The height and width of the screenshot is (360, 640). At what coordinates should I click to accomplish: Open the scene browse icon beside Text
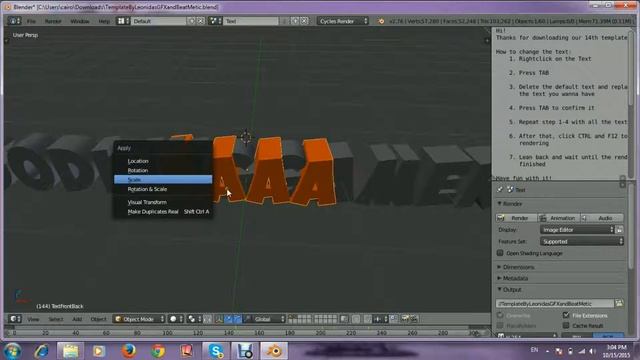pyautogui.click(x=215, y=21)
